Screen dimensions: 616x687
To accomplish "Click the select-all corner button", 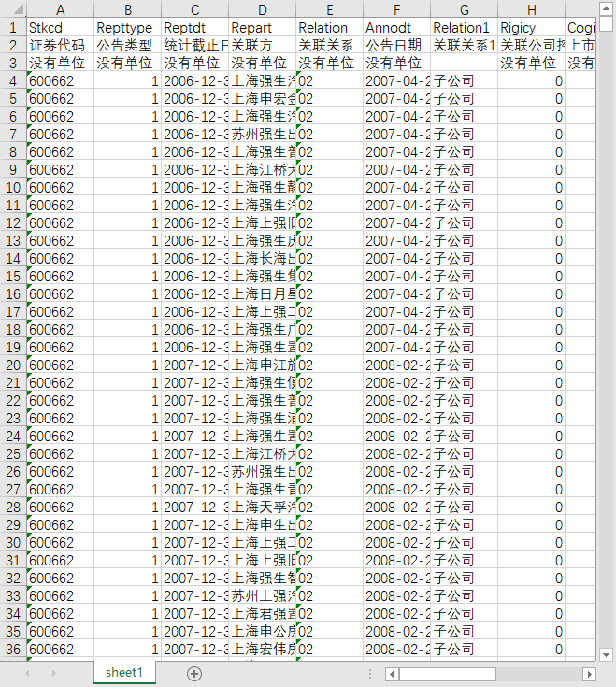I will pyautogui.click(x=13, y=8).
